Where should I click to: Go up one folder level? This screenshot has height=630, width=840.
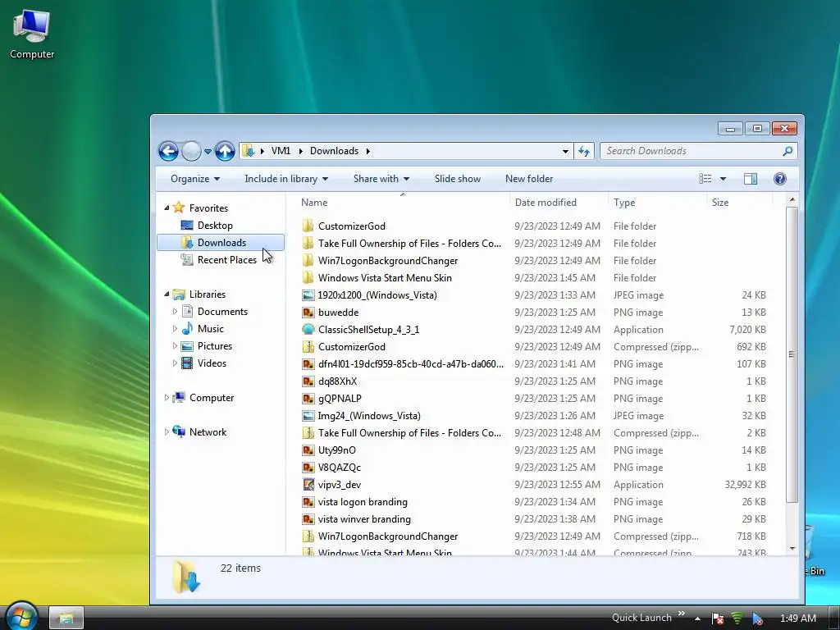[225, 151]
